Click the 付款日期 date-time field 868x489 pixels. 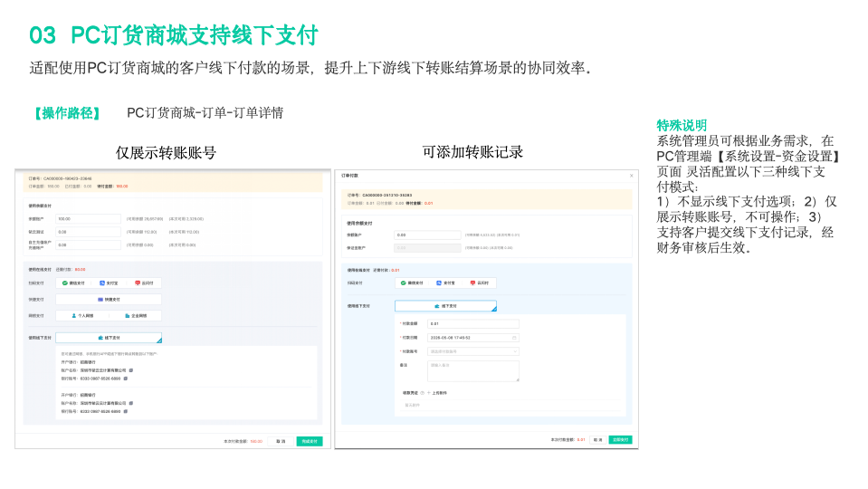coord(473,338)
